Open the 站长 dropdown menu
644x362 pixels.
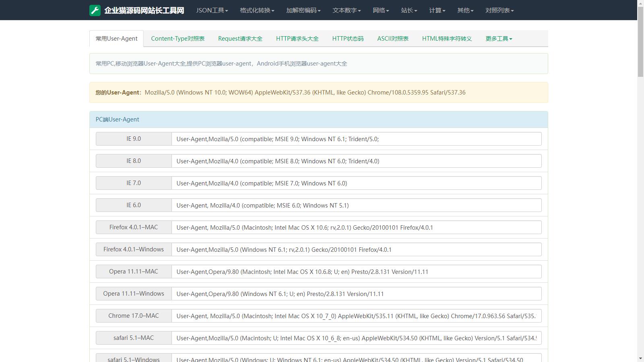point(409,10)
